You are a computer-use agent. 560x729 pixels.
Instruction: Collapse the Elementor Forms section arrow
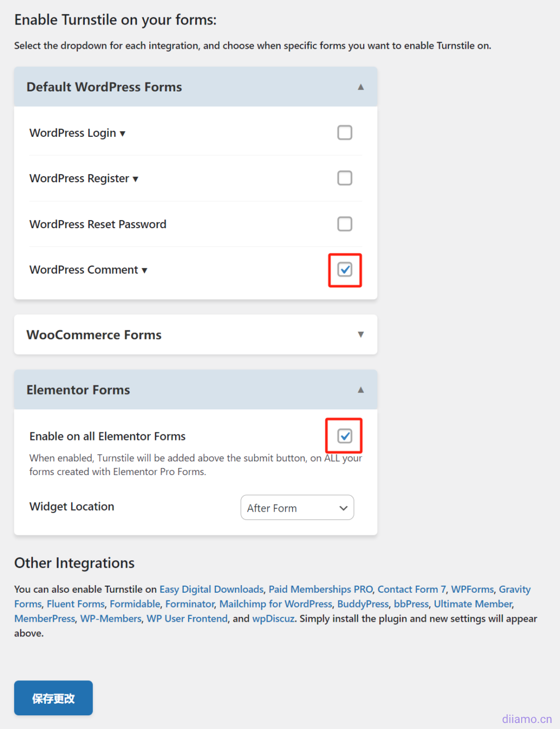pos(360,390)
